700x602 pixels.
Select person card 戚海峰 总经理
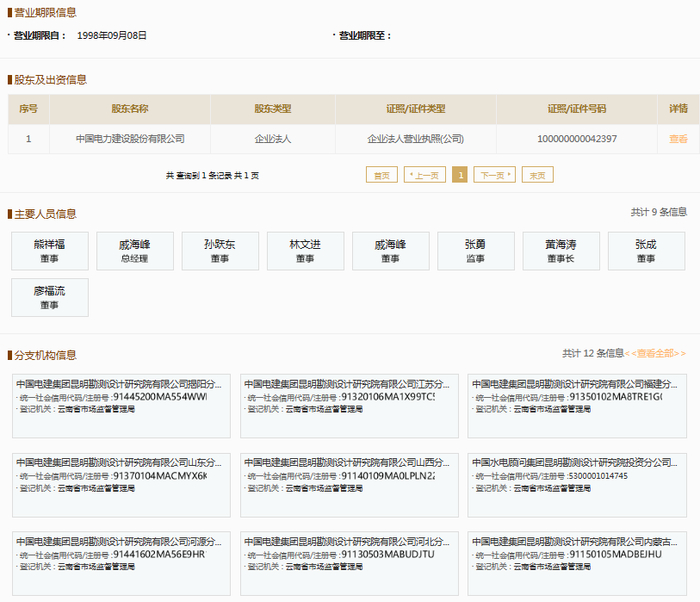tap(135, 251)
